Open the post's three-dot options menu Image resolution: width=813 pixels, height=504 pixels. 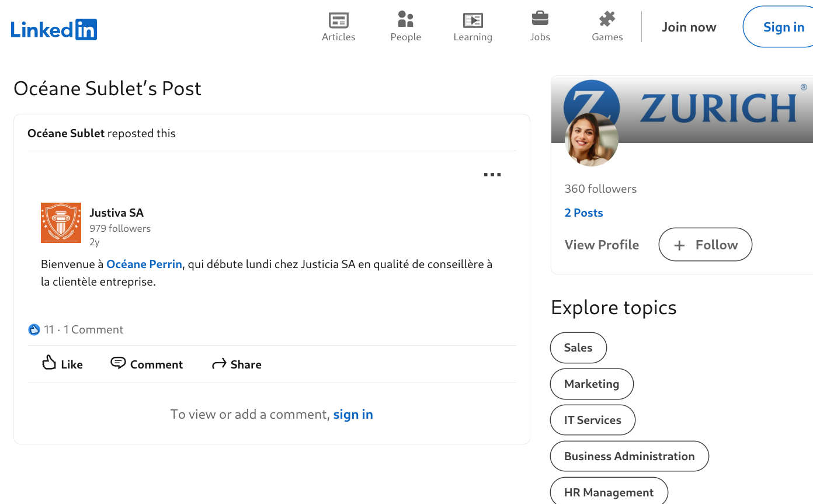pos(492,174)
